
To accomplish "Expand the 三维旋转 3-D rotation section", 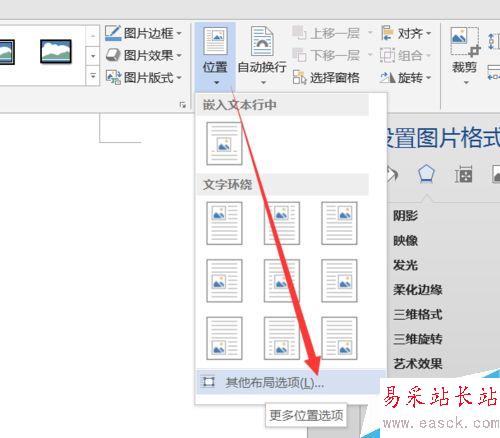I will coord(417,339).
